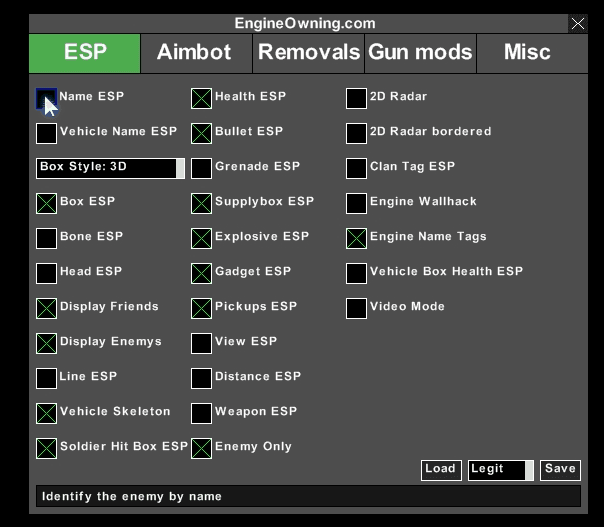Close the EngineOwning.com window
Image resolution: width=604 pixels, height=527 pixels.
[578, 24]
